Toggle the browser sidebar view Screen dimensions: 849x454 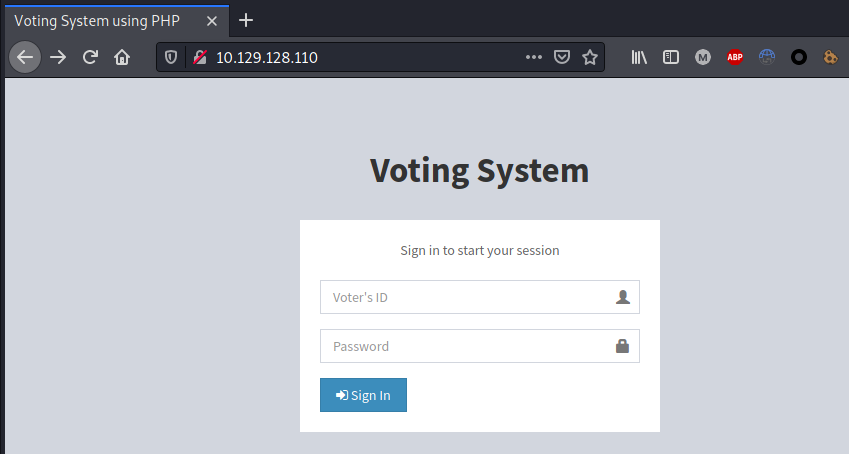click(x=671, y=57)
